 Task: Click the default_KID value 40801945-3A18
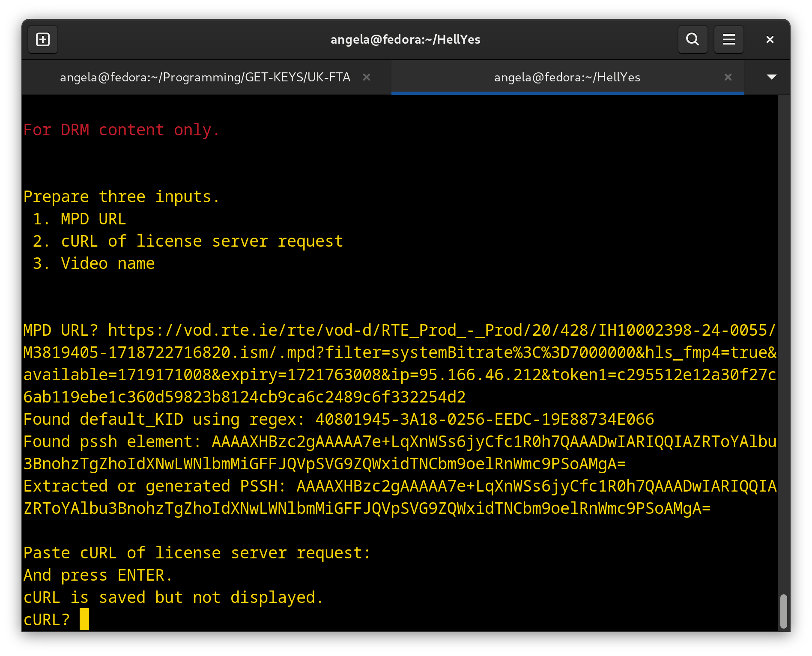tap(484, 419)
